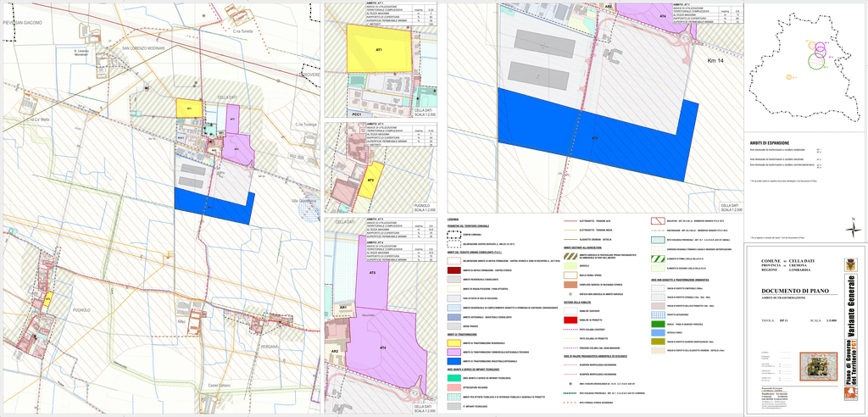Click the municipal crest in title block
This screenshot has width=868, height=417.
(x=852, y=264)
